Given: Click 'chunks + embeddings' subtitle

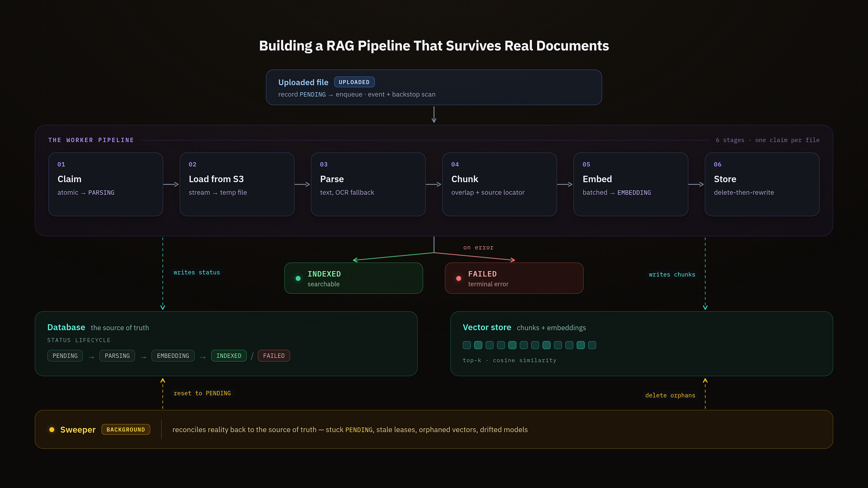Looking at the screenshot, I should click(551, 328).
